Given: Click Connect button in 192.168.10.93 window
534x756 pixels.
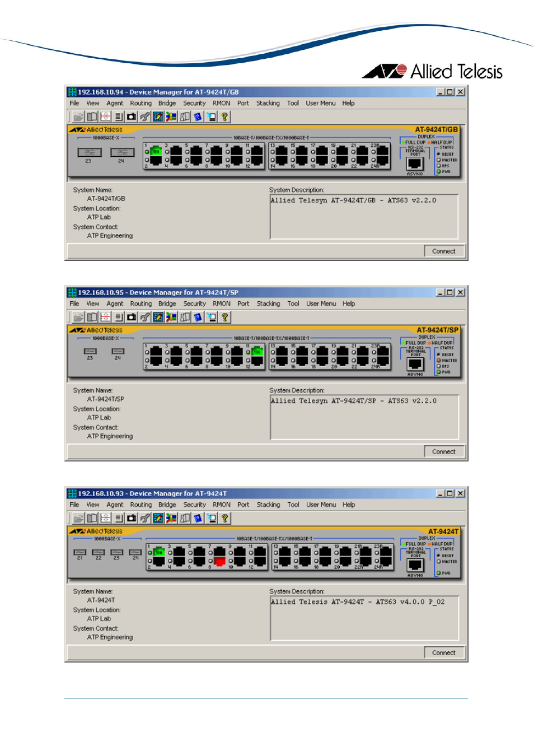Looking at the screenshot, I should coord(444,653).
